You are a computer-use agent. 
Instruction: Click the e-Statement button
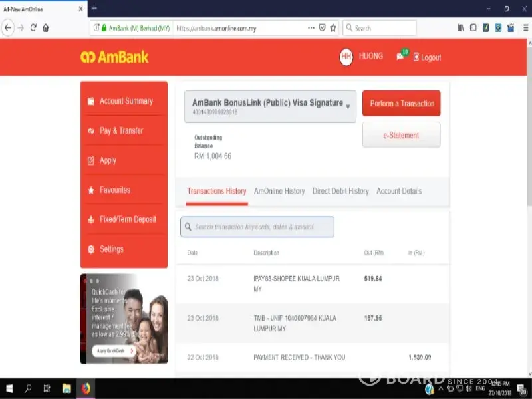[402, 135]
